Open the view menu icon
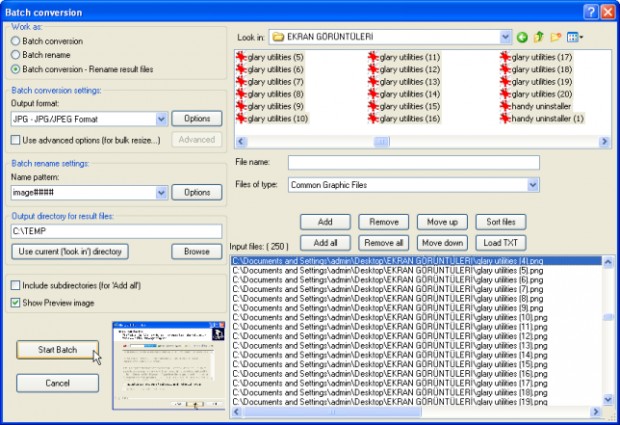 click(575, 37)
